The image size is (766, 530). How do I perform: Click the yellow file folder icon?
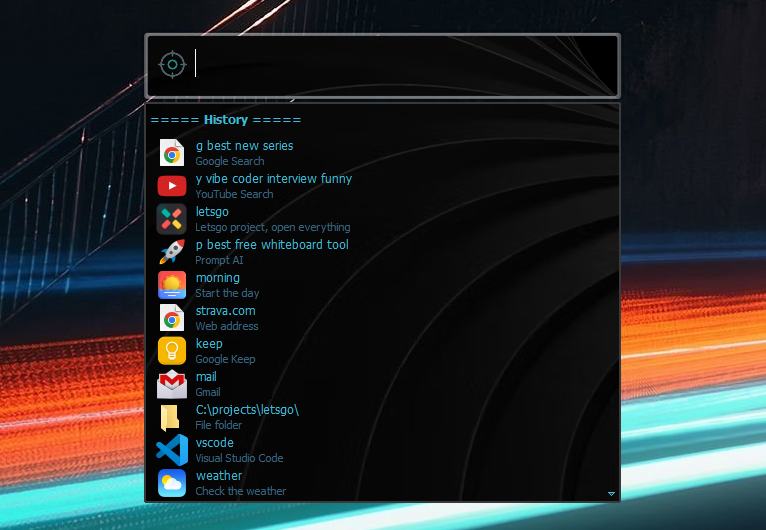click(172, 417)
